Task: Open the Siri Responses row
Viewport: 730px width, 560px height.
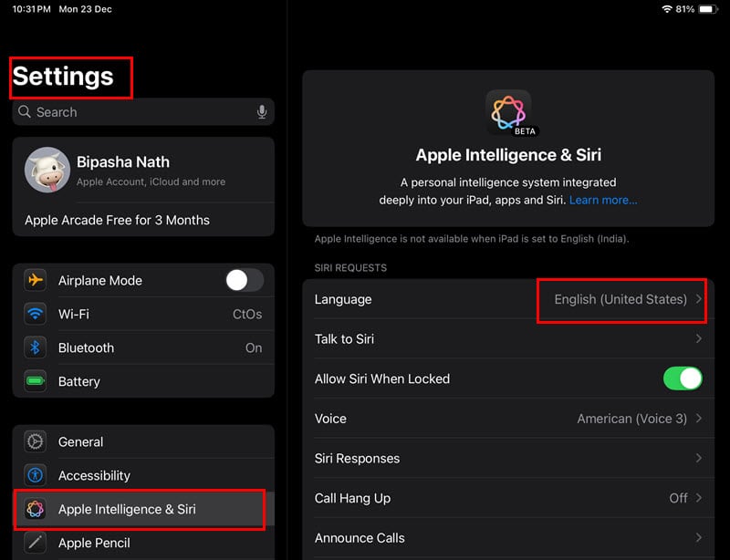Action: pos(507,458)
